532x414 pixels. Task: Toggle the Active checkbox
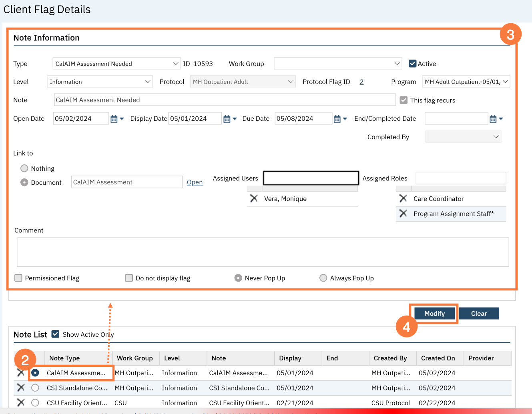412,64
